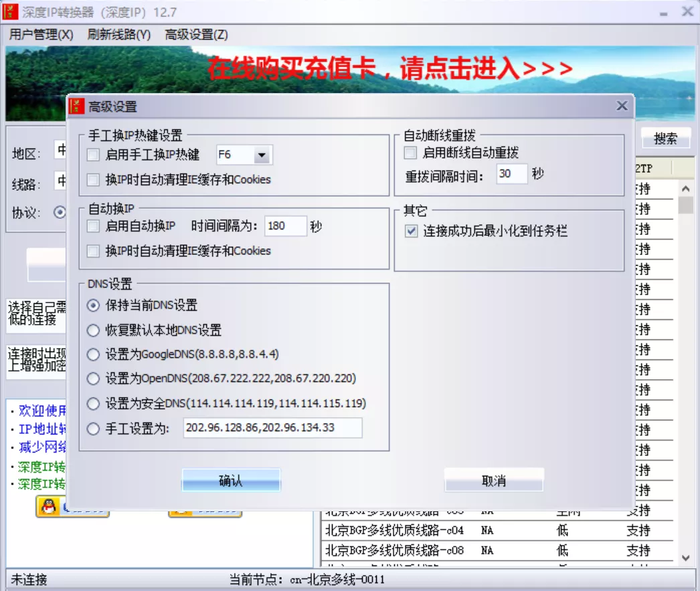Viewport: 700px width, 591px height.
Task: Tick the 自动换IP section's IE cache and Cookies checkbox
Action: tap(93, 251)
